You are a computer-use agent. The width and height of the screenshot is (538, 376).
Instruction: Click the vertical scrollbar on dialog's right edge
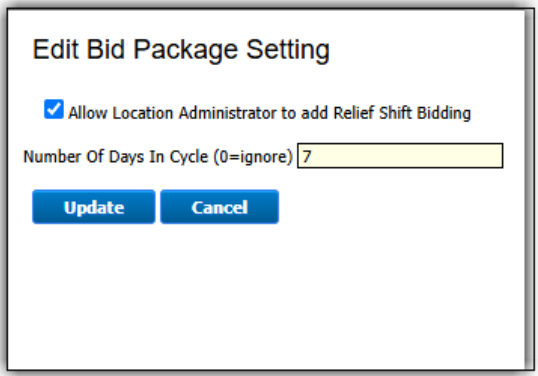pyautogui.click(x=529, y=189)
